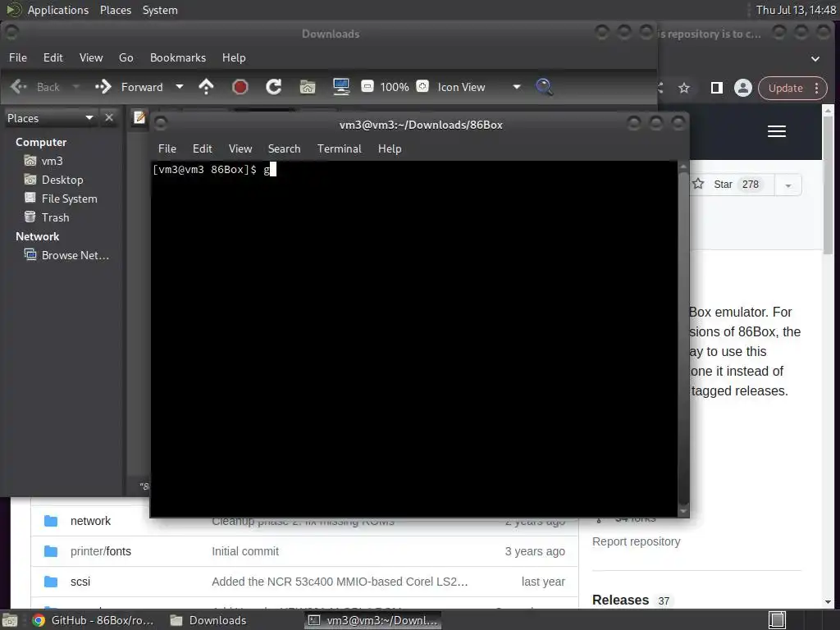Click the Update button in Chrome
This screenshot has height=630, width=840.
(x=785, y=88)
